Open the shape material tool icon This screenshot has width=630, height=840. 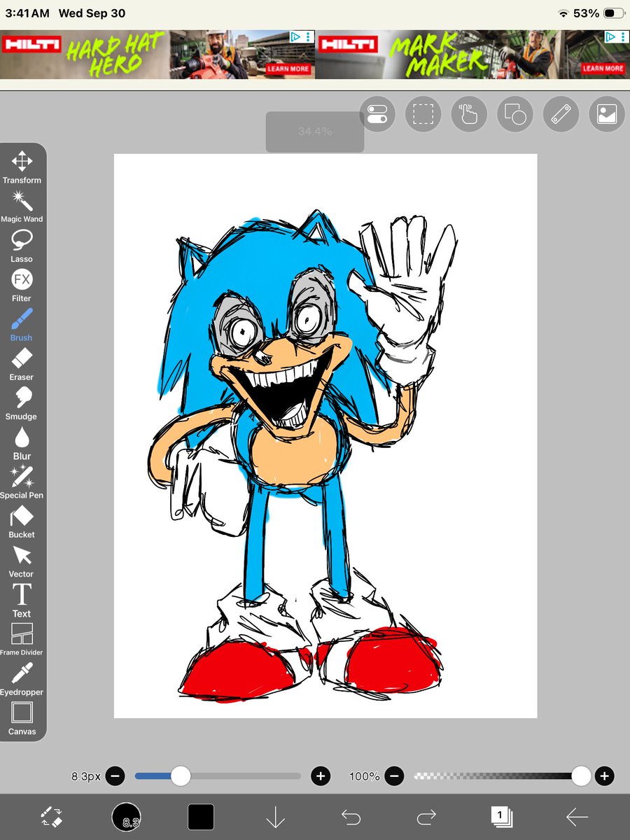pyautogui.click(x=515, y=113)
